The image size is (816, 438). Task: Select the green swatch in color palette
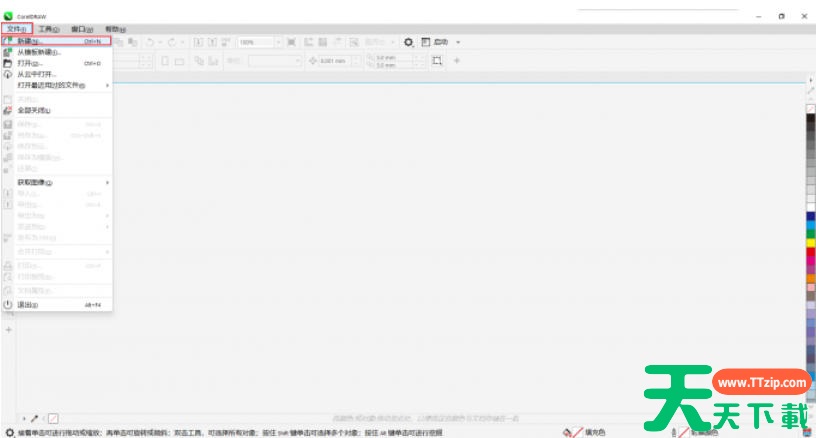(x=811, y=233)
